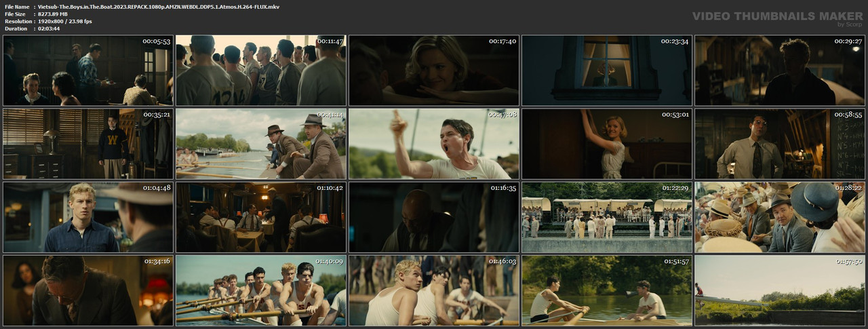Click the thumbnail stamped 00:41:14
This screenshot has width=868, height=329.
point(261,144)
